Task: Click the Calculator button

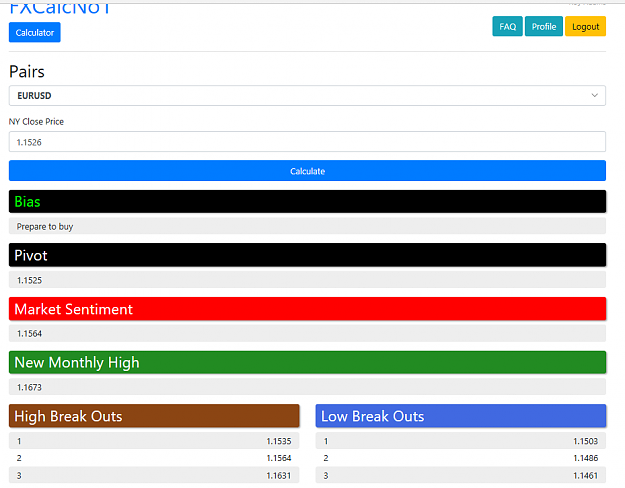Action: coord(35,32)
